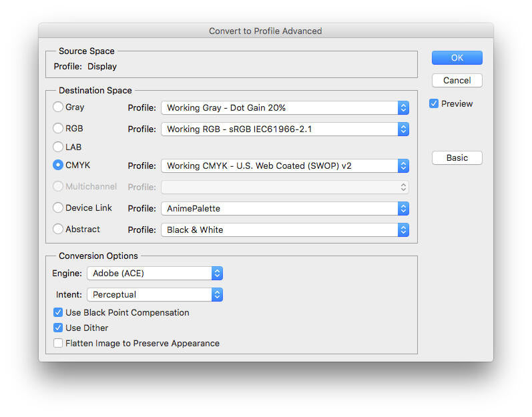The height and width of the screenshot is (417, 532).
Task: Choose the Abstract destination space
Action: (58, 230)
